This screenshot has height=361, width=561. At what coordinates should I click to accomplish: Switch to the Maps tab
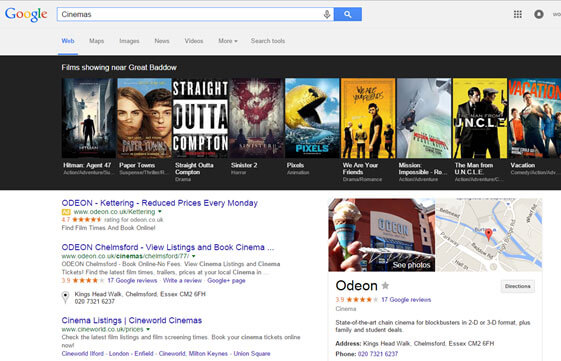point(97,41)
